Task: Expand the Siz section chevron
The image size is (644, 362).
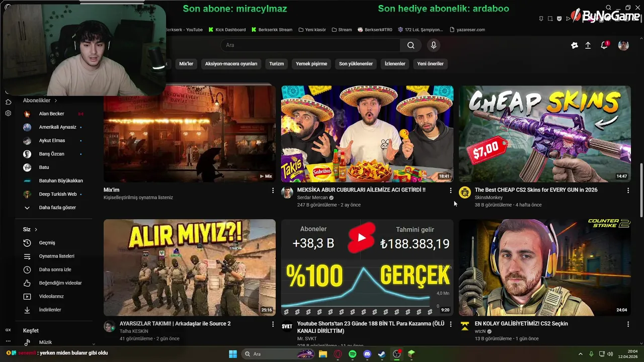Action: [x=36, y=229]
